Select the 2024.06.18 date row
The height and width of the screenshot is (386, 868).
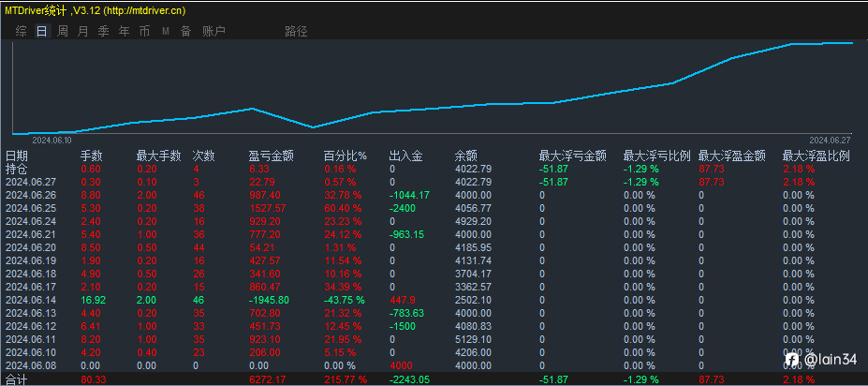[x=29, y=274]
